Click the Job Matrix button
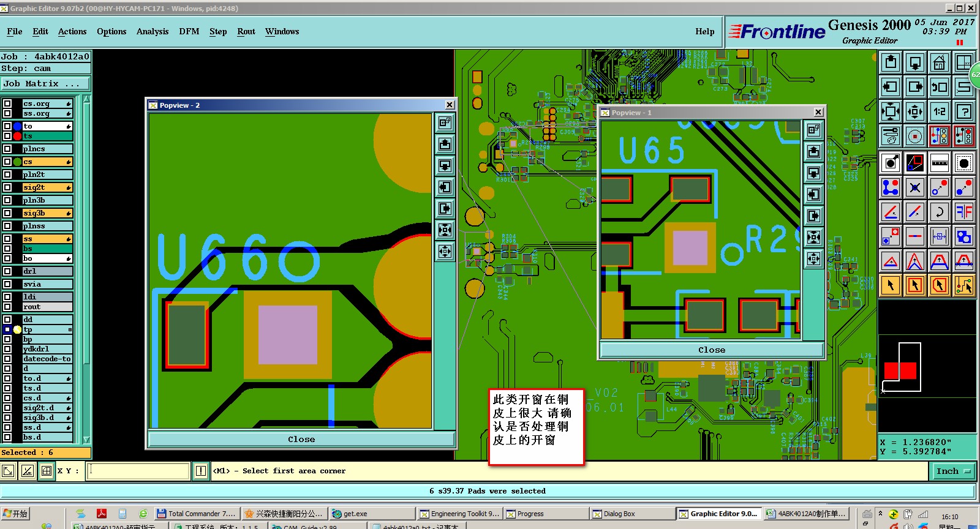Image resolution: width=980 pixels, height=529 pixels. click(45, 84)
